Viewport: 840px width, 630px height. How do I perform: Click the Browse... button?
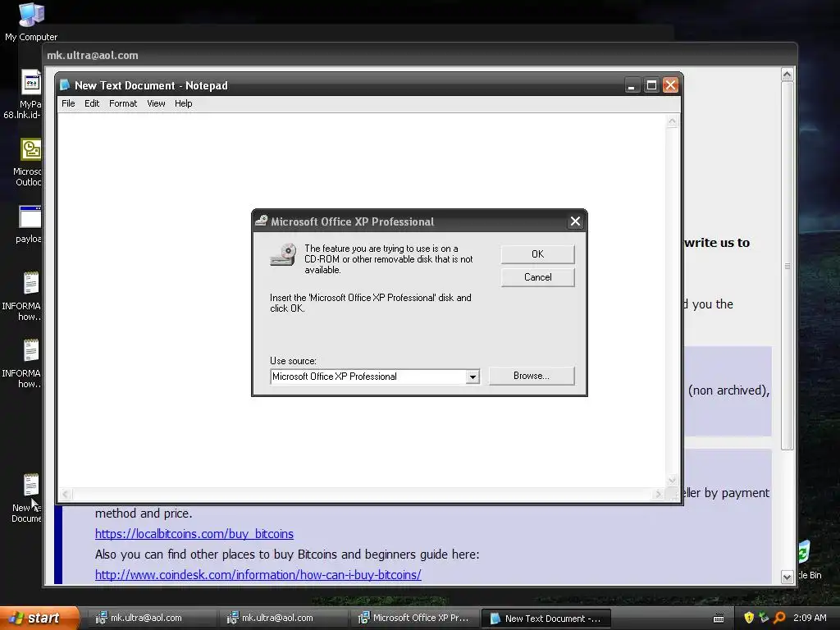coord(532,376)
